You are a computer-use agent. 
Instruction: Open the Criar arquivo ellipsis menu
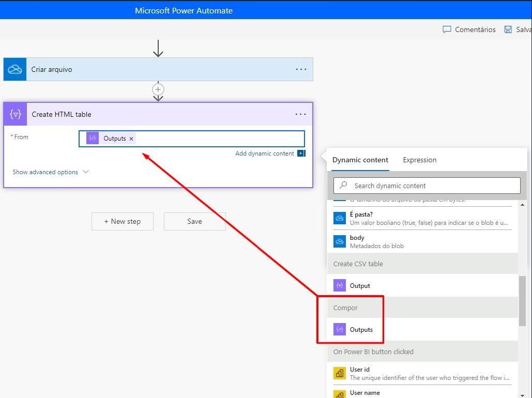(x=301, y=69)
